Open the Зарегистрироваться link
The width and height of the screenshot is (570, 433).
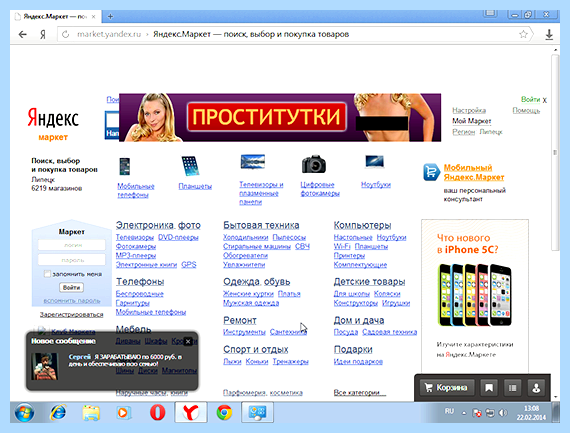(71, 314)
